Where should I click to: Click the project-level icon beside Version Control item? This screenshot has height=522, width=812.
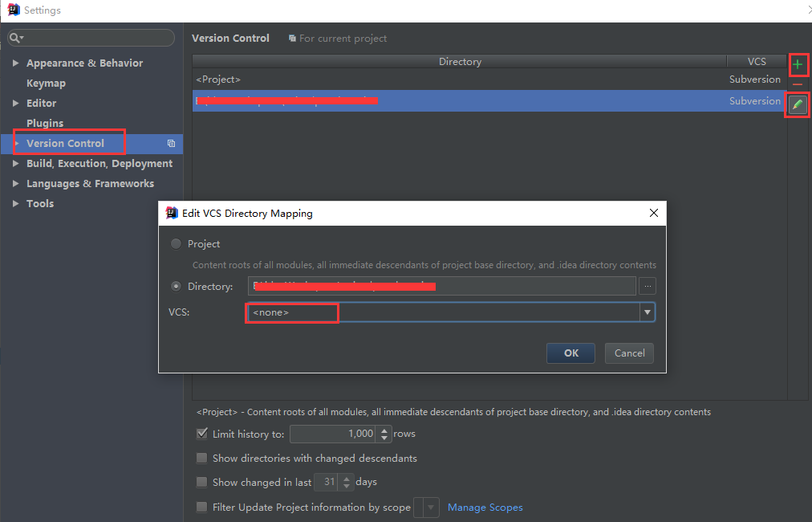[x=171, y=144]
